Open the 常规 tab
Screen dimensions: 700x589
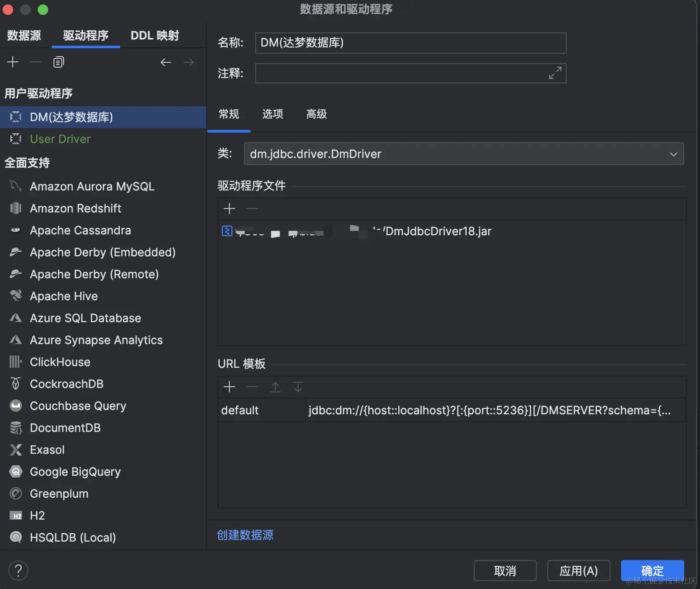(229, 114)
